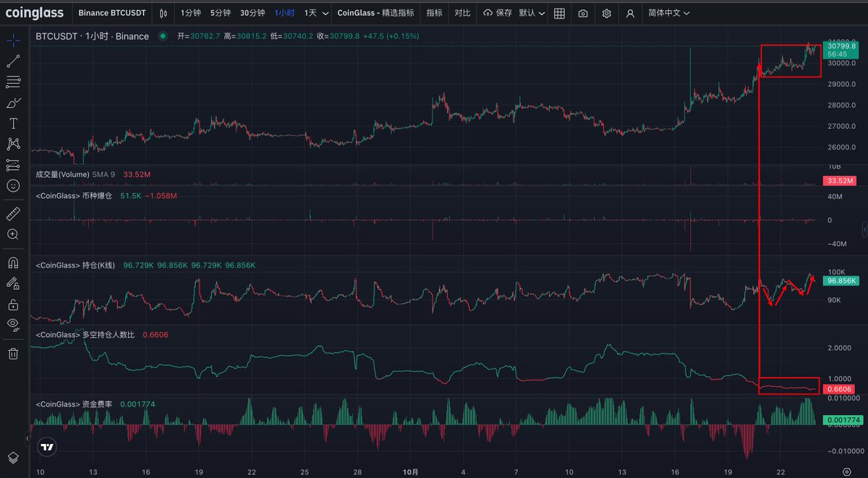Toggle magnet mode in left toolbar
Image resolution: width=868 pixels, height=478 pixels.
point(13,262)
